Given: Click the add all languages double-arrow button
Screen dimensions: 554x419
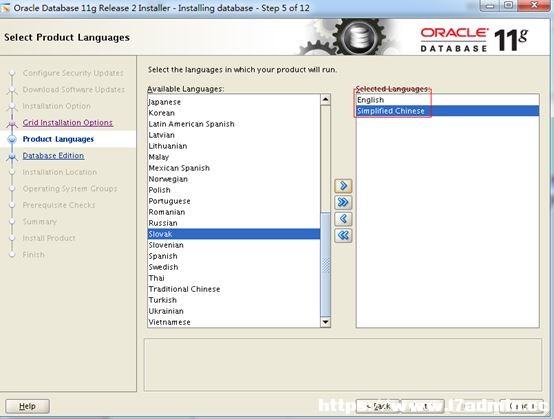Looking at the screenshot, I should (343, 202).
